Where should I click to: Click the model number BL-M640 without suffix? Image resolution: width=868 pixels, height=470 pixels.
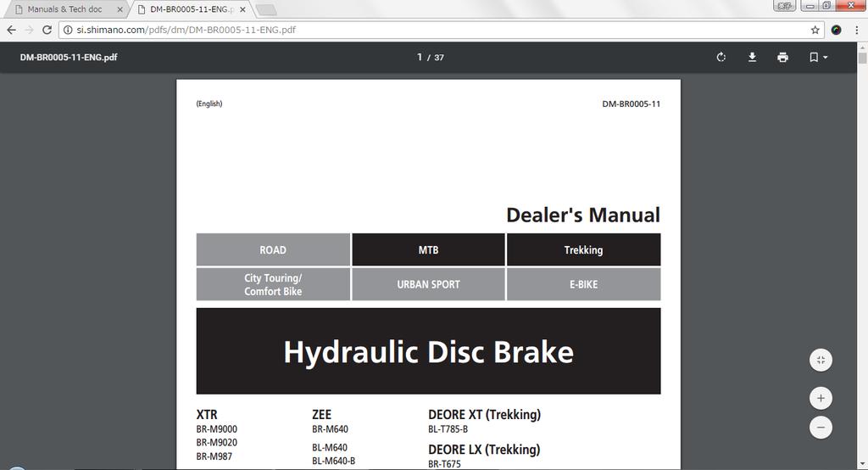click(x=330, y=447)
